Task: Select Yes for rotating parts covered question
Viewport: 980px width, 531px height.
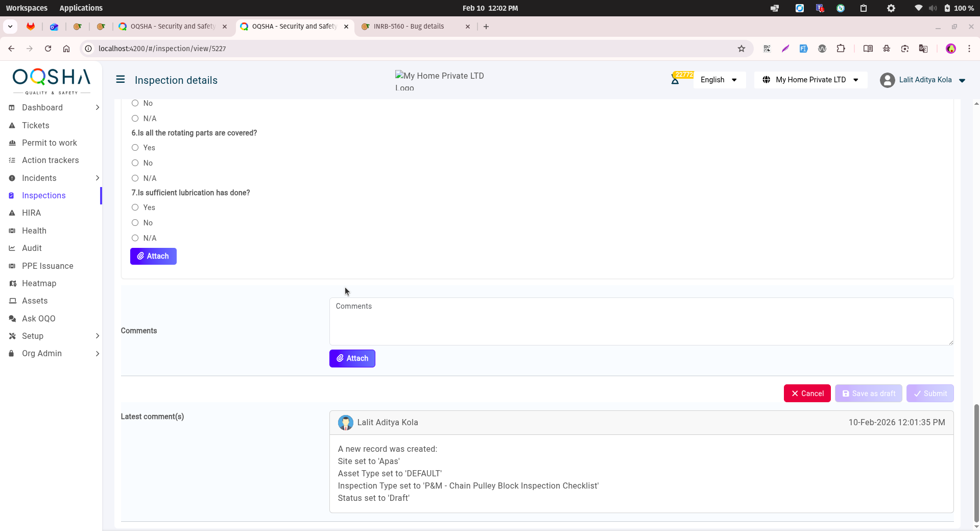Action: (135, 148)
